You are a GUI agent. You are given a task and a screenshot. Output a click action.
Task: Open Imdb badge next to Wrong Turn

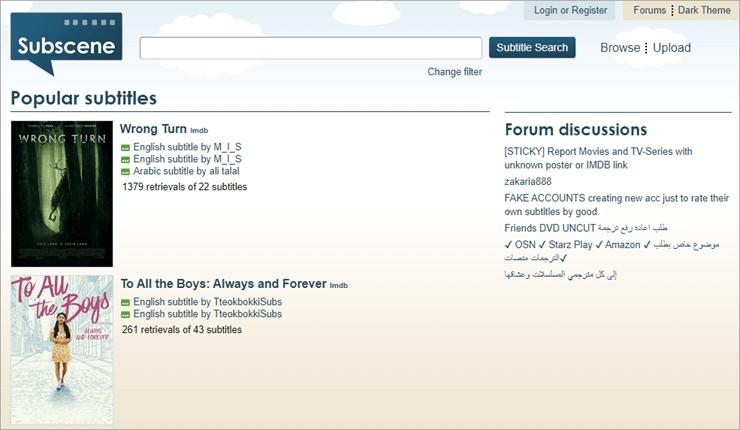coord(199,130)
